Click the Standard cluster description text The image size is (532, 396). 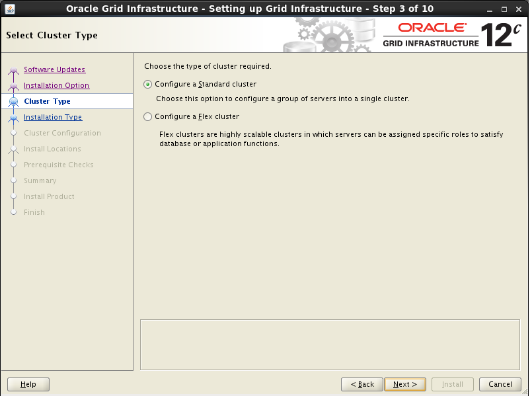tap(283, 99)
